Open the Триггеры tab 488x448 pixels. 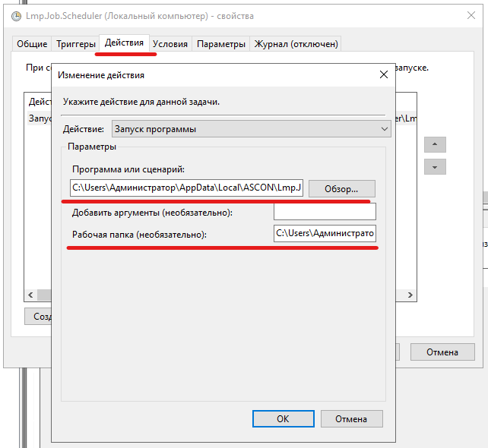75,44
